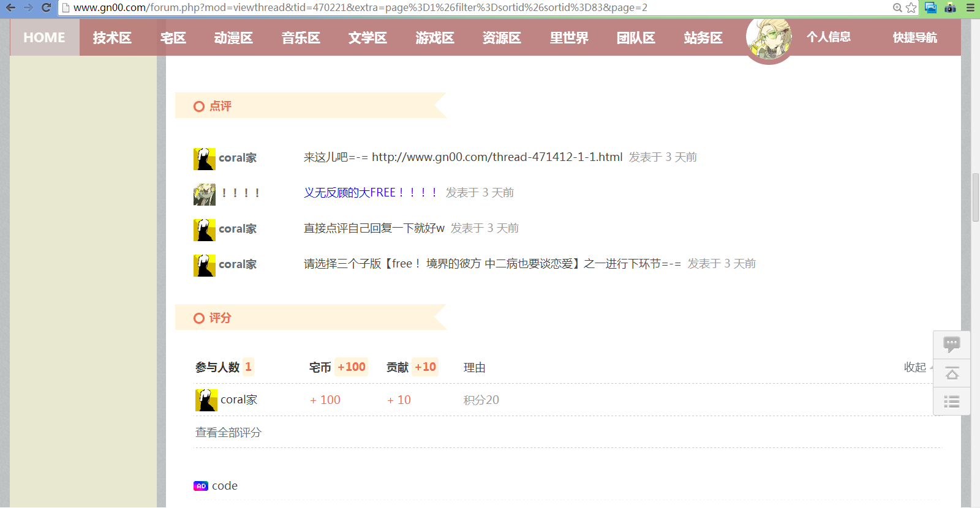This screenshot has height=508, width=980.
Task: Open the camera screenshot extension
Action: click(950, 8)
